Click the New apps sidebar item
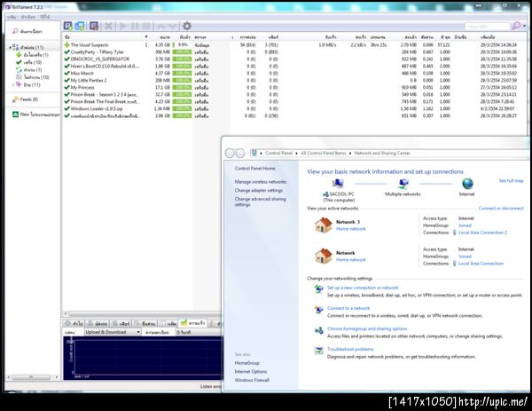532x411 pixels. tap(36, 115)
